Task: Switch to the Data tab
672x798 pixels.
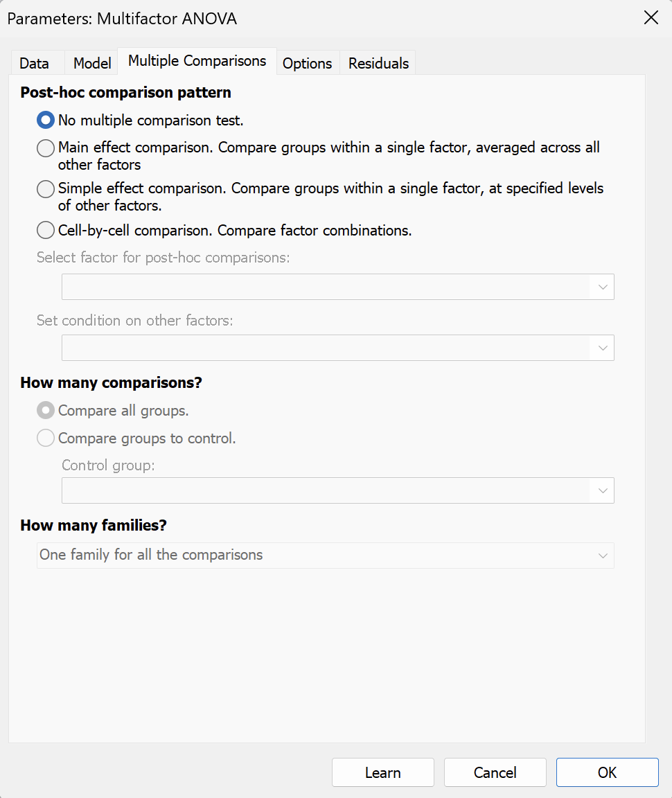Action: point(35,63)
